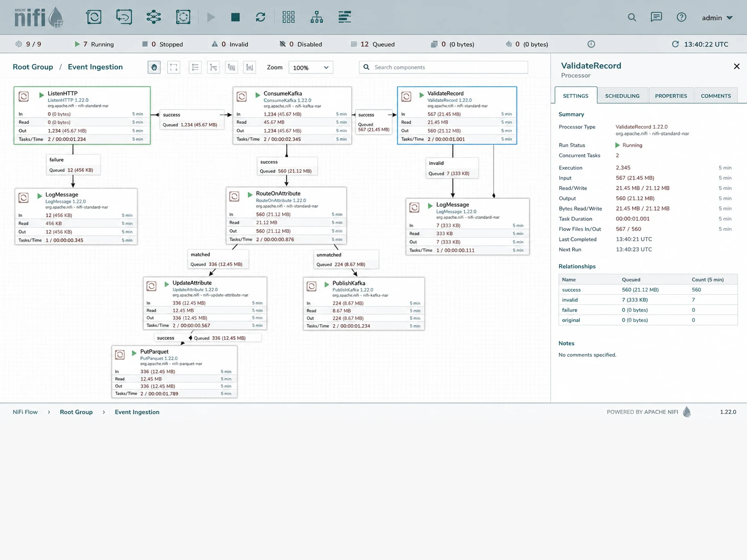The height and width of the screenshot is (560, 747).
Task: Toggle the hand pan tool
Action: [154, 67]
